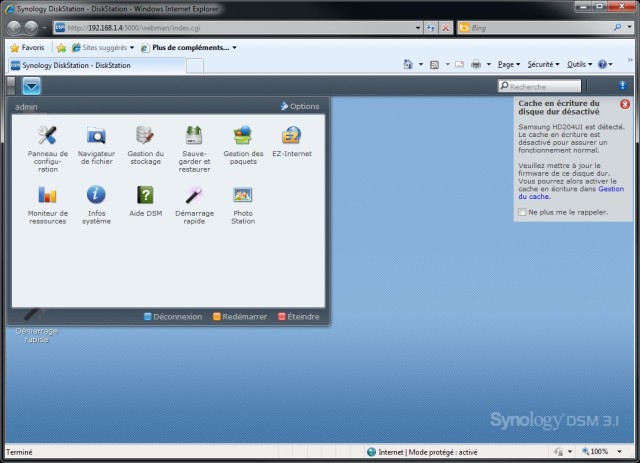Screen dimensions: 640x463
Task: Expand the Page menu dropdown
Action: click(x=509, y=64)
